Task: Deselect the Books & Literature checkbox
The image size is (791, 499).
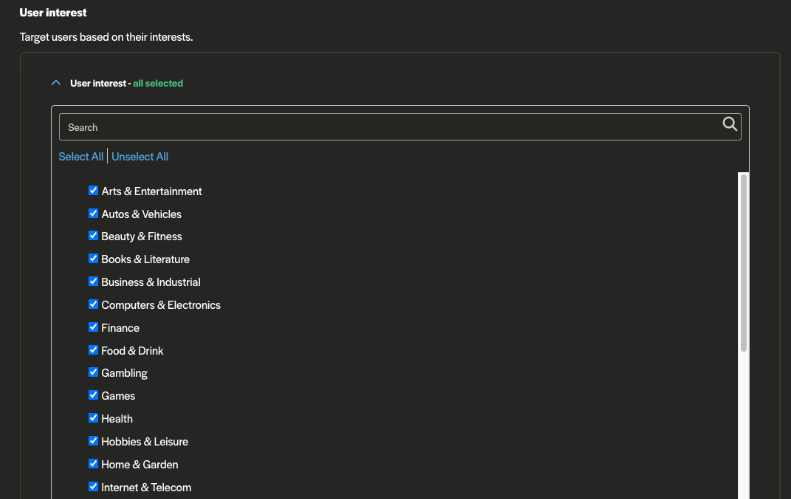Action: click(x=93, y=259)
